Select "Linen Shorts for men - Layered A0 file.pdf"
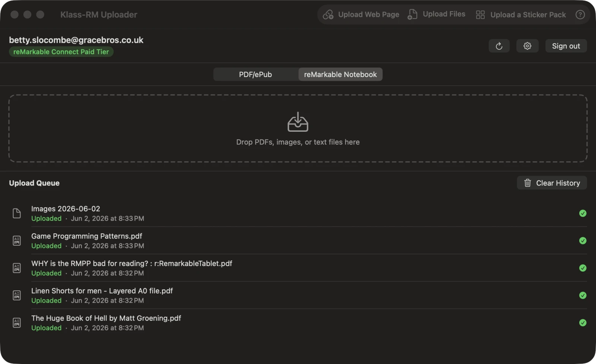Image resolution: width=596 pixels, height=364 pixels. (x=102, y=291)
